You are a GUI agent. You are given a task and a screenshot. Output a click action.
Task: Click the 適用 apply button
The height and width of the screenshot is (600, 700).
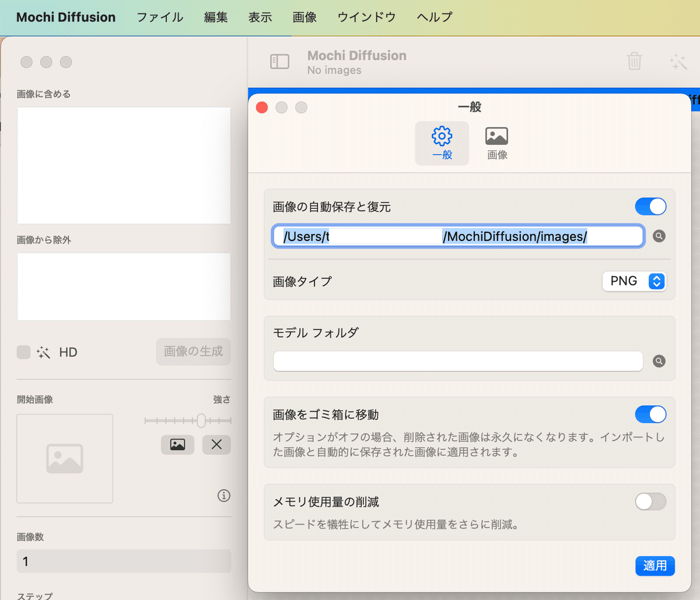655,566
